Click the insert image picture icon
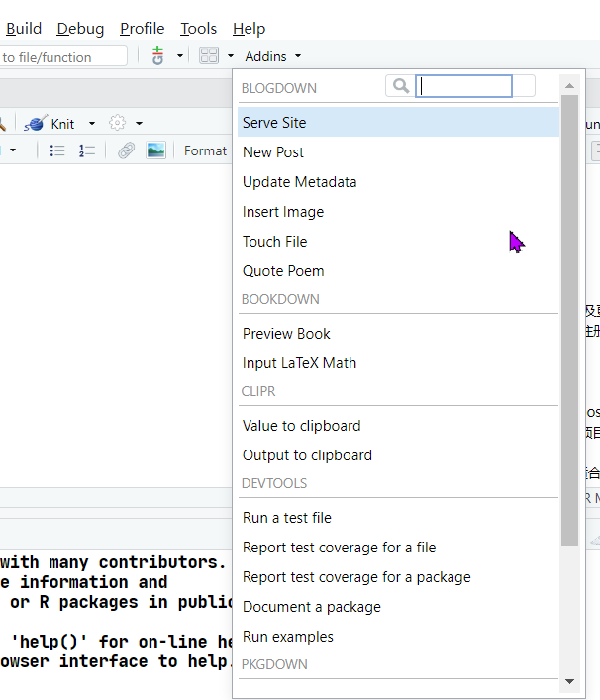Screen dimensions: 600x700 point(155,150)
